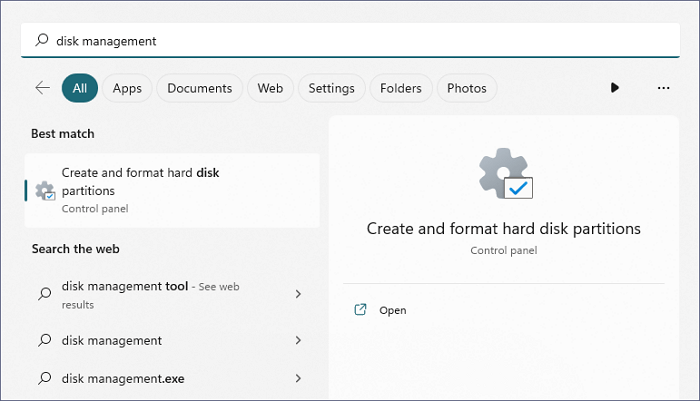Screen dimensions: 700x401
Task: Expand the disk management web suggestion arrow
Action: (298, 340)
